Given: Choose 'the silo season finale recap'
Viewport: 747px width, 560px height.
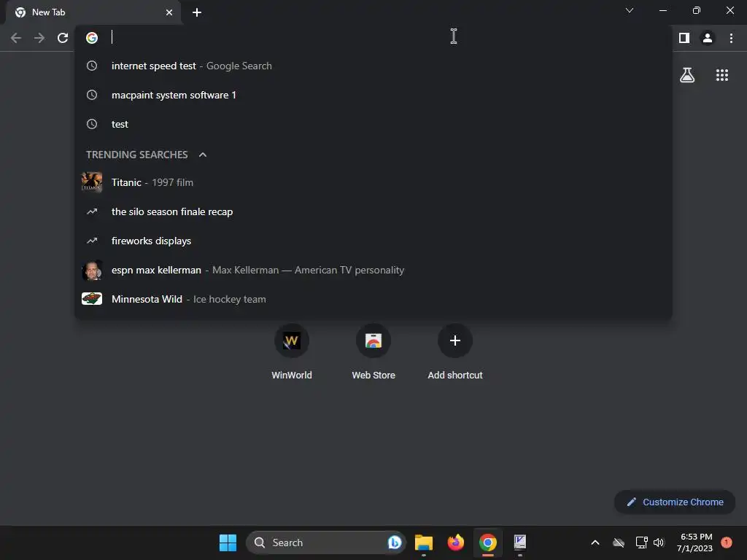Looking at the screenshot, I should click(373, 211).
